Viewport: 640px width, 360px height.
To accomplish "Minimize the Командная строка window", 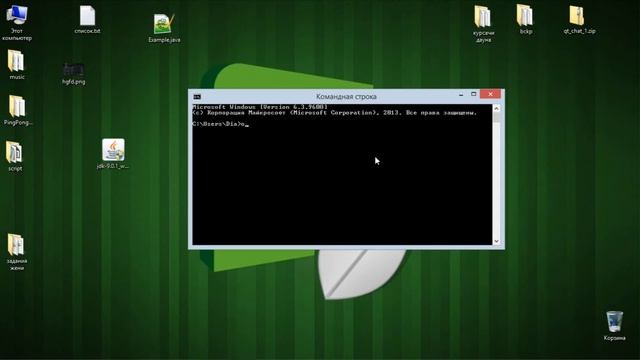I will tap(461, 94).
